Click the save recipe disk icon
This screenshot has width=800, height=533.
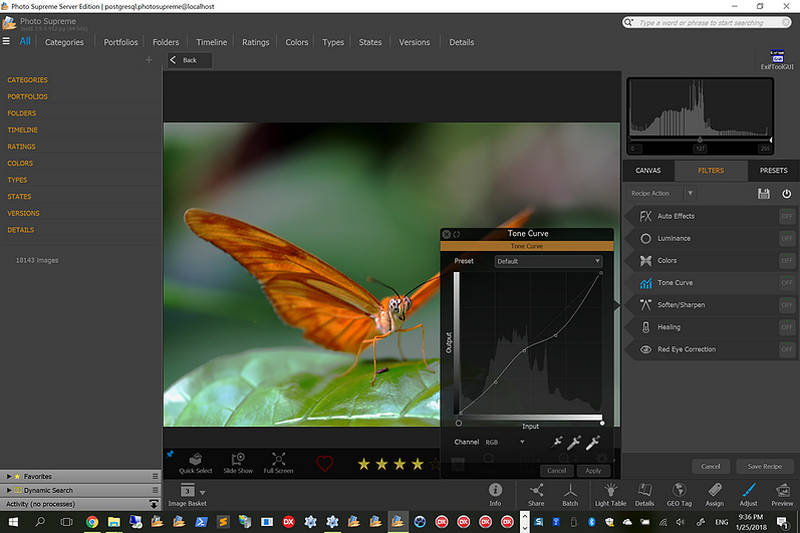tap(764, 193)
